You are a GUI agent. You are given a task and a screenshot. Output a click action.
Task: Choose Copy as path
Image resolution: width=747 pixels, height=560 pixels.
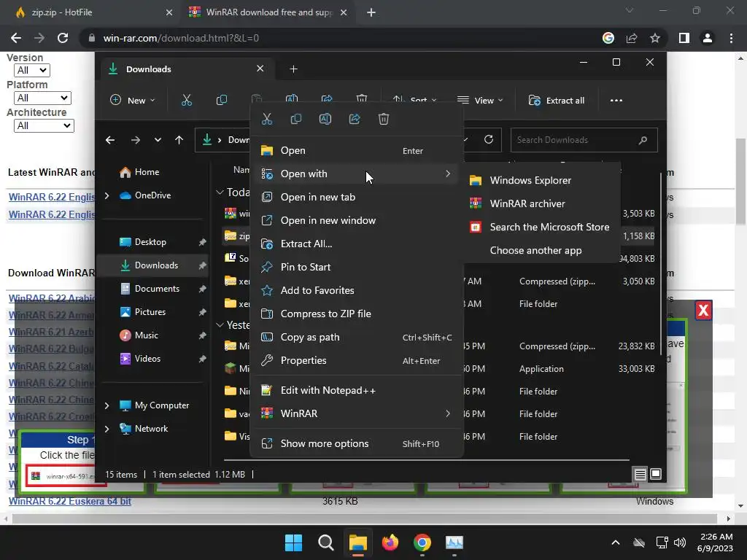pyautogui.click(x=357, y=337)
